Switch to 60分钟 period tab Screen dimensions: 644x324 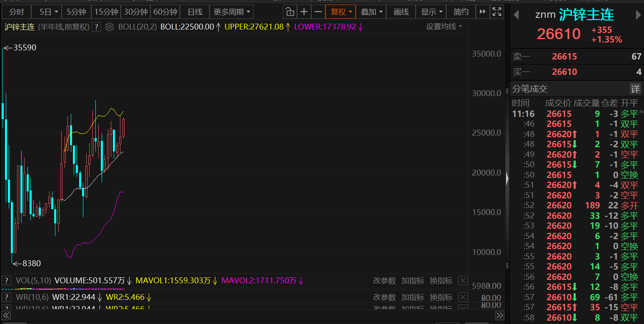pyautogui.click(x=165, y=12)
